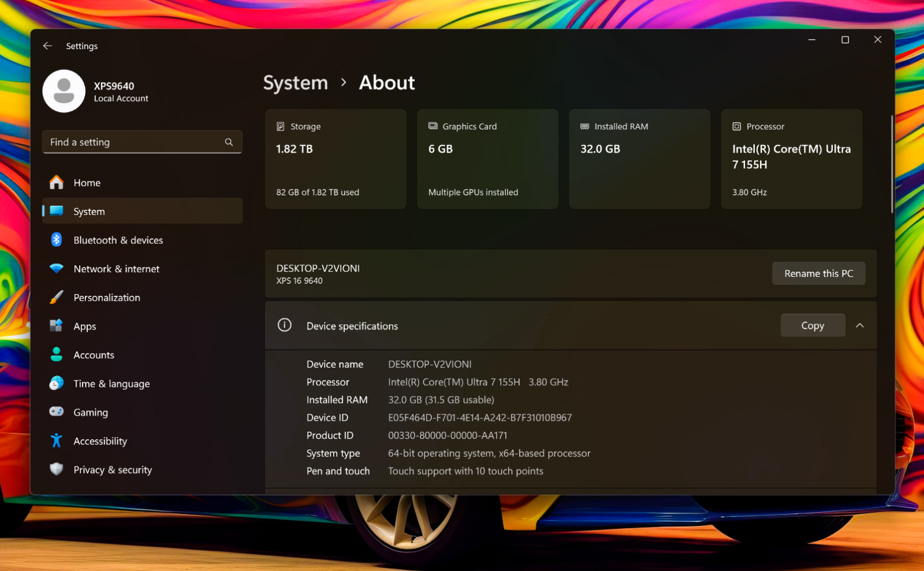The width and height of the screenshot is (924, 571).
Task: Open Personalization settings
Action: [142, 297]
